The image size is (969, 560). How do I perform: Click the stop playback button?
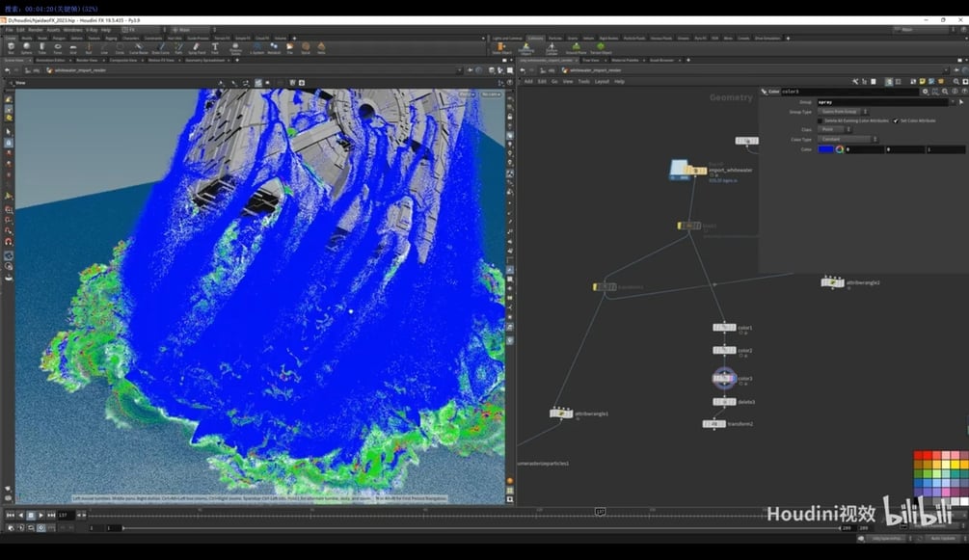pos(30,515)
